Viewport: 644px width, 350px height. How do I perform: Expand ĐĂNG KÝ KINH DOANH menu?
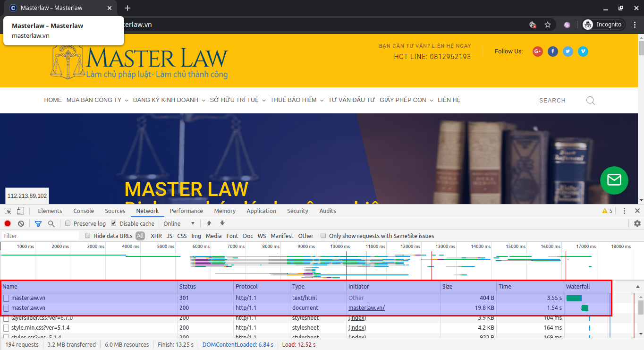[169, 100]
